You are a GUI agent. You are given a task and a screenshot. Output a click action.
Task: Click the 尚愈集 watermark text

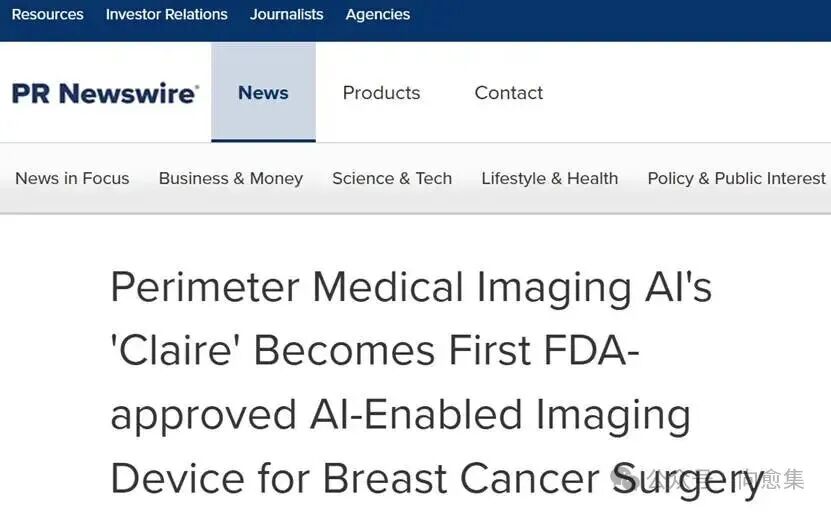tap(772, 480)
